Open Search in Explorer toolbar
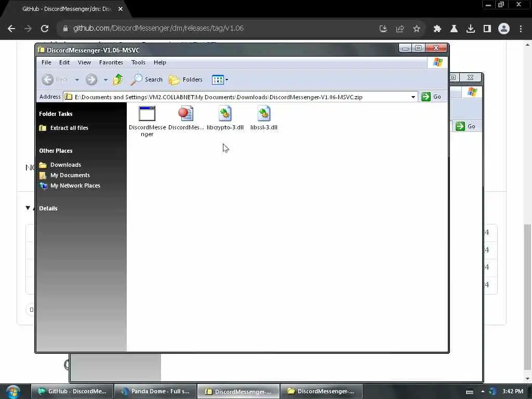The image size is (532, 399). (x=147, y=79)
